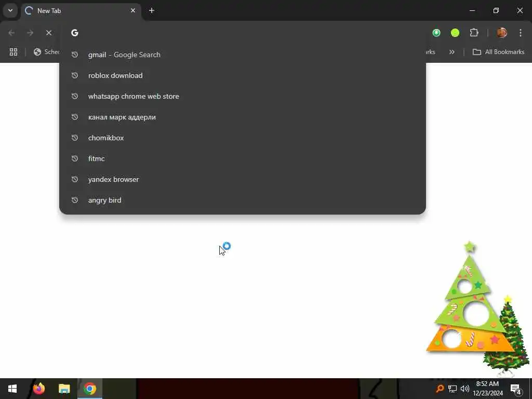This screenshot has width=532, height=399.
Task: Open the Chrome three-dot menu
Action: (521, 33)
